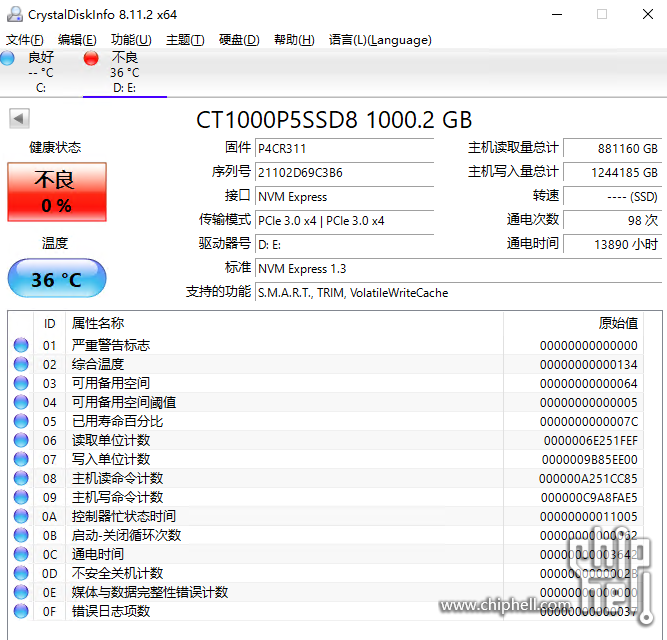Click the power-on hours value 13890 小时
The height and width of the screenshot is (640, 667).
pos(612,245)
